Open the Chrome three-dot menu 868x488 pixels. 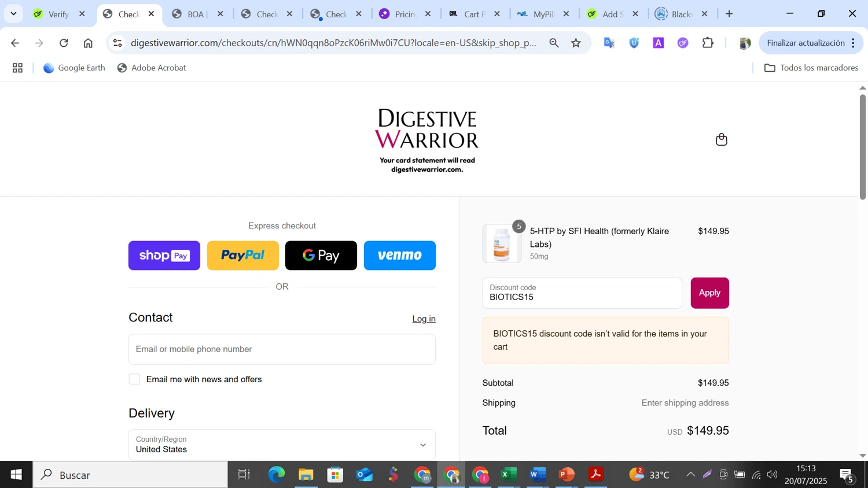point(854,43)
